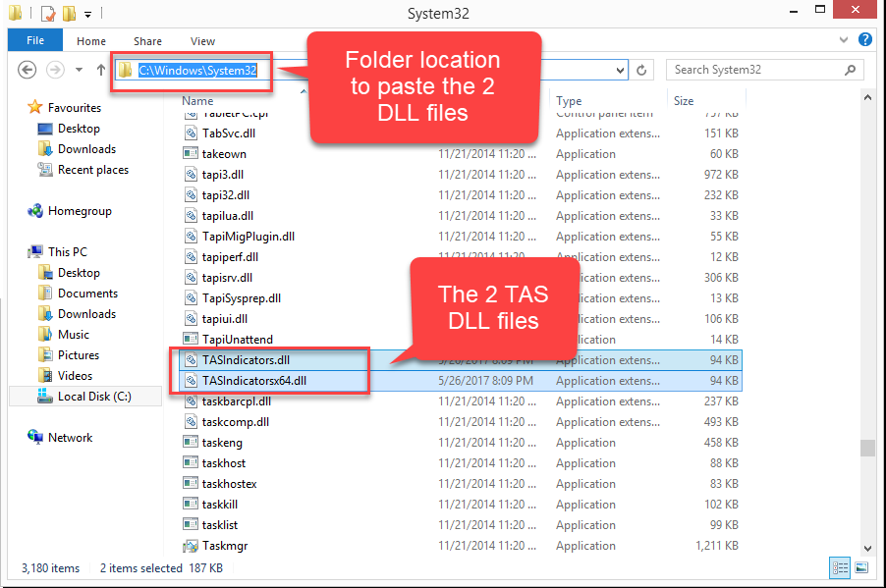Screen dimensions: 886x588
Task: Switch to the Home ribbon tab
Action: (91, 41)
